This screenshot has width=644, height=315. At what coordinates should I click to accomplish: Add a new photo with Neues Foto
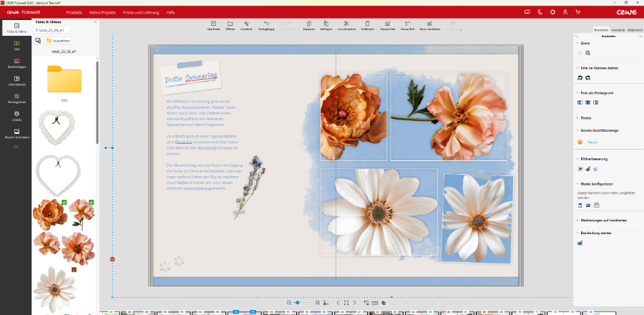click(x=387, y=25)
